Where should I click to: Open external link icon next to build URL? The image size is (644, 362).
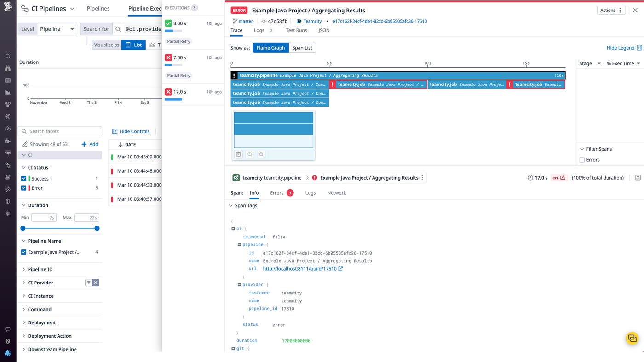(341, 269)
